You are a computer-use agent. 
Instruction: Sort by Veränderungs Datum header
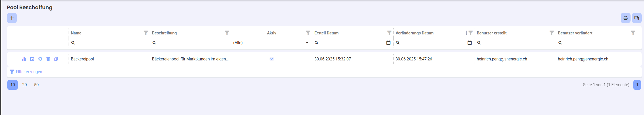tap(414, 33)
